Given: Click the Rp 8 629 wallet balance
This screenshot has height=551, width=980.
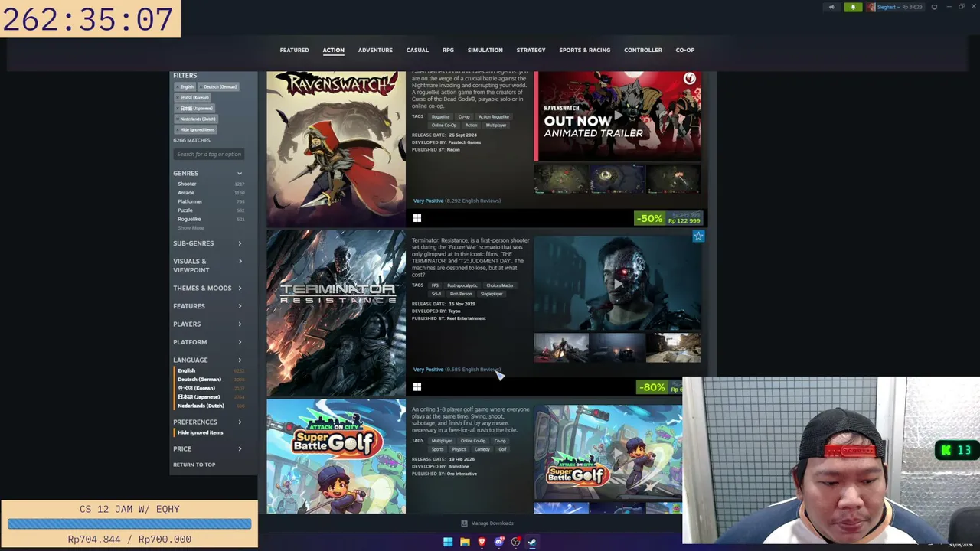Looking at the screenshot, I should [x=912, y=8].
